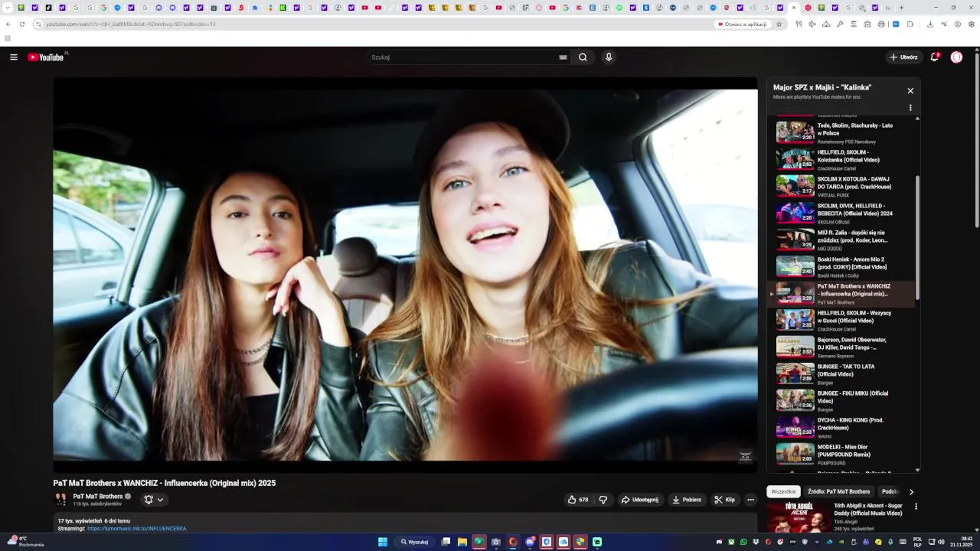The image size is (980, 551).
Task: Play Bajorson, Dawid Obserwator playlist item
Action: point(841,347)
